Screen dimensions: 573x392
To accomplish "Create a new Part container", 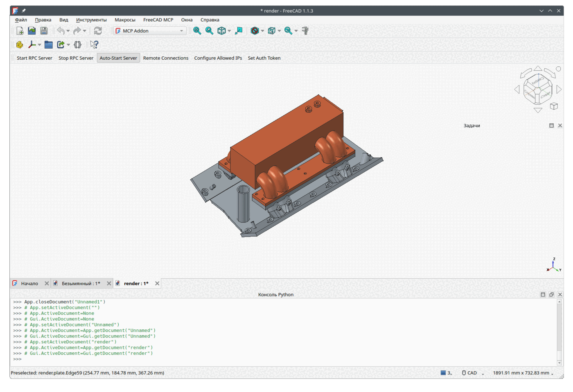I will click(x=20, y=45).
